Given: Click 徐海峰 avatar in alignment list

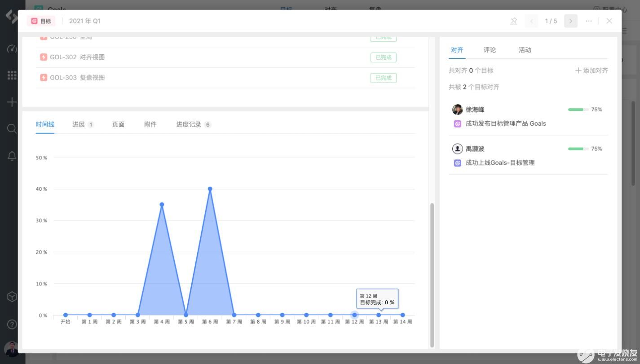Looking at the screenshot, I should click(457, 110).
